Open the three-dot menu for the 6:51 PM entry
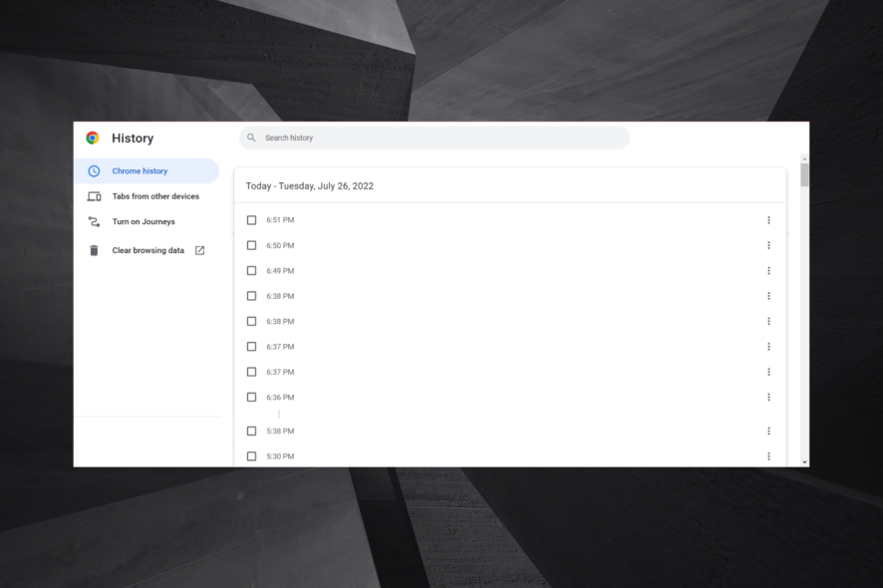This screenshot has height=588, width=883. [x=768, y=220]
